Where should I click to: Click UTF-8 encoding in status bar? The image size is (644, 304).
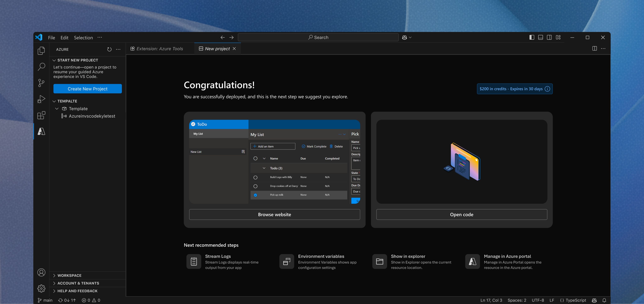(538, 300)
